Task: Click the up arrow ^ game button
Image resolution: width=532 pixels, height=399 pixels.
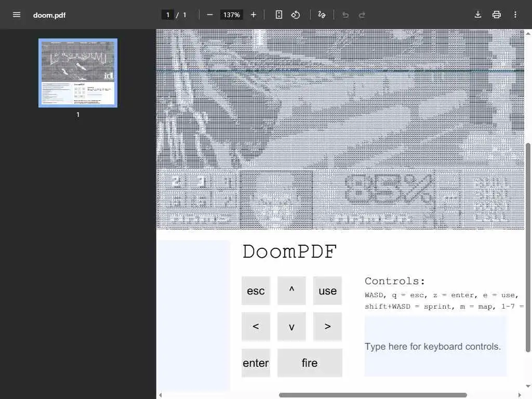Action: pos(291,290)
